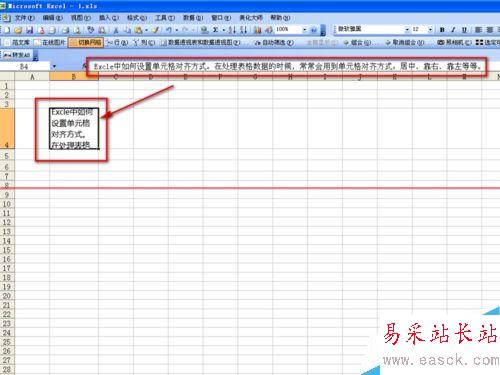Click the Open file folder icon
Viewport: 500px width, 375px height.
18,30
